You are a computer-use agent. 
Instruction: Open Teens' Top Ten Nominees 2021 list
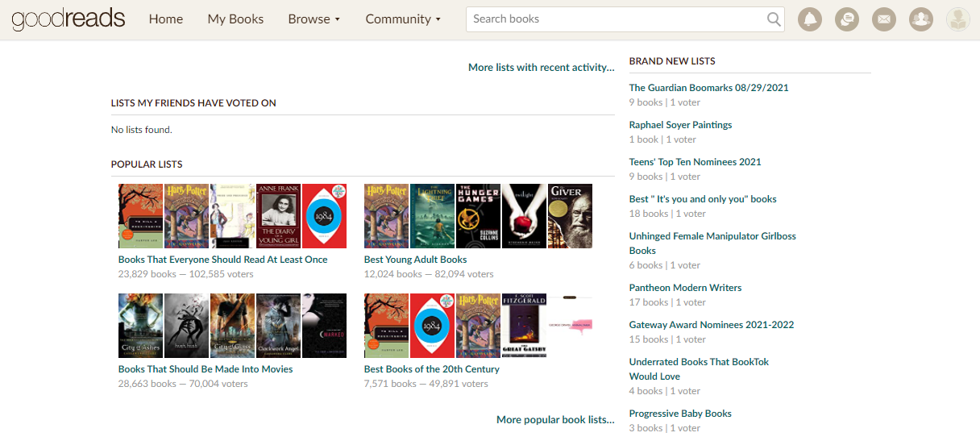coord(696,162)
